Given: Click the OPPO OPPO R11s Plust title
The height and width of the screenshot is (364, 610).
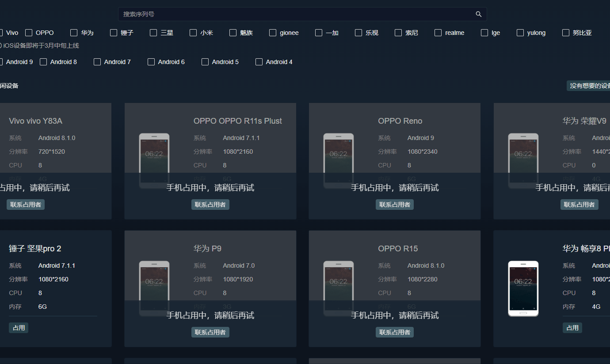Looking at the screenshot, I should point(238,121).
